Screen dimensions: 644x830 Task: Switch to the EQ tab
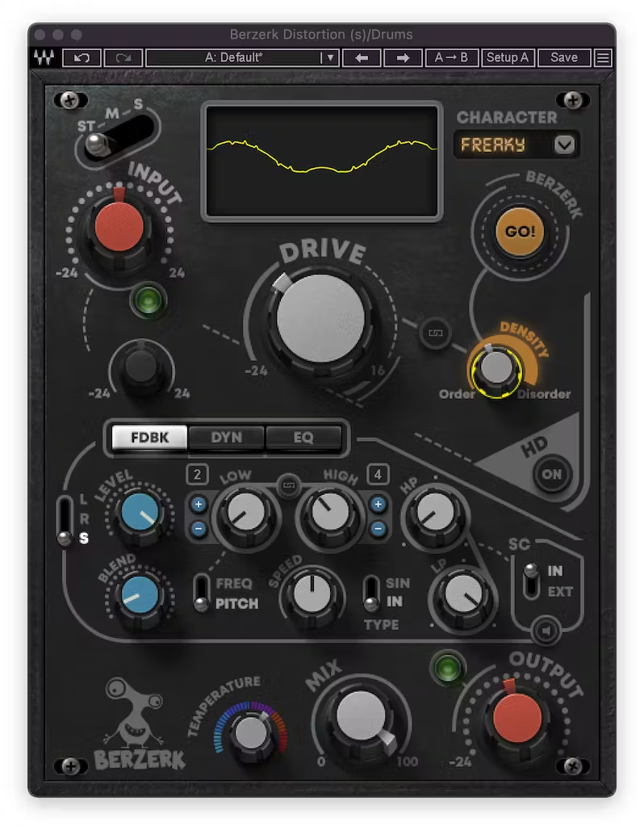tap(303, 438)
